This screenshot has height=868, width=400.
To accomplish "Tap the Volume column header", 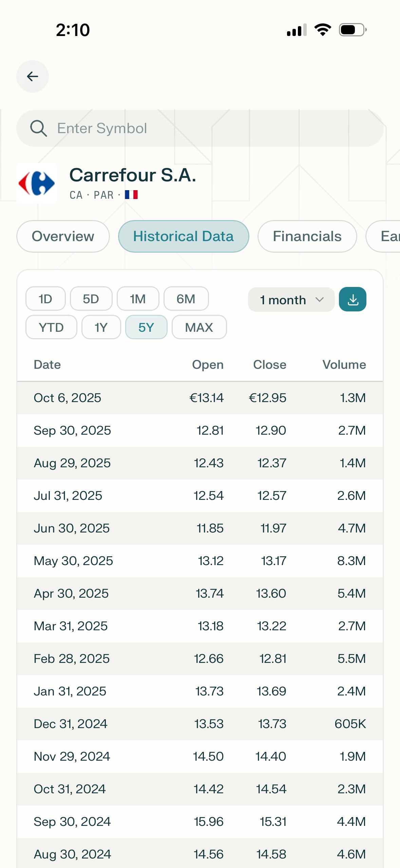I will 344,365.
